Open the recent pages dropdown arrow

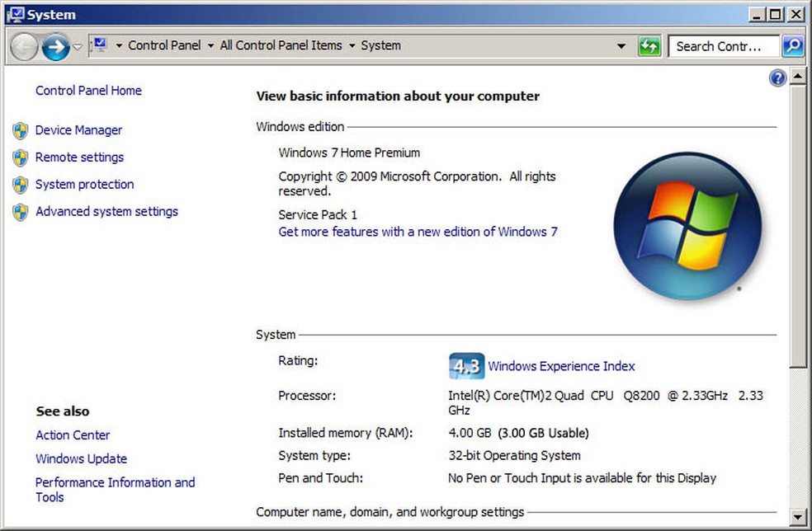click(x=78, y=47)
